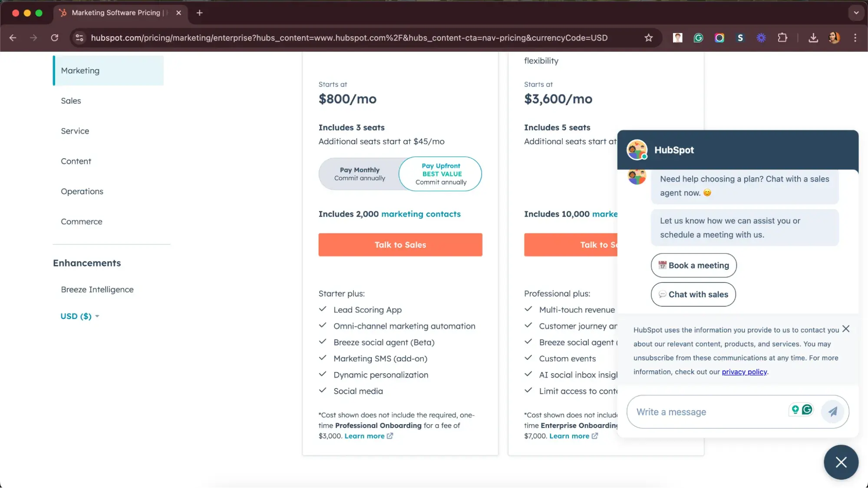The width and height of the screenshot is (868, 488).
Task: Click the browser extensions puzzle icon
Action: [x=782, y=38]
